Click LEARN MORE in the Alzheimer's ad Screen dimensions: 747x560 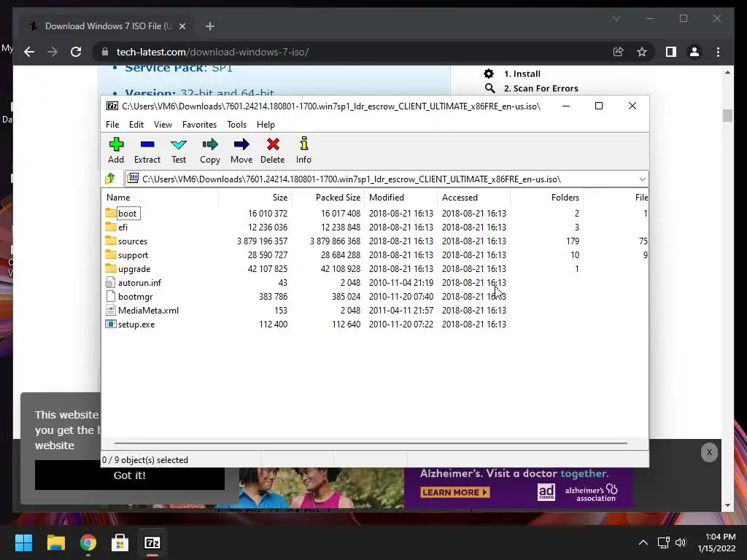(455, 492)
